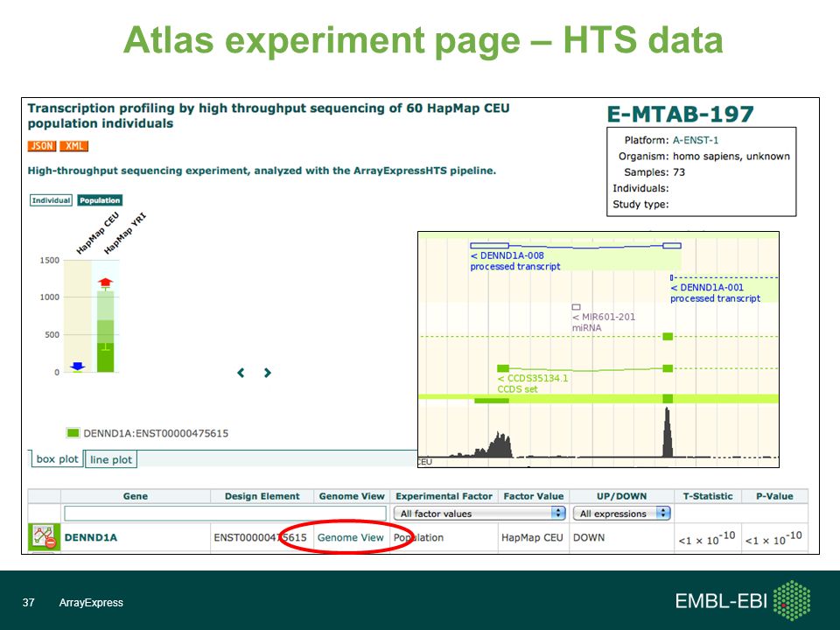Open the line plot tab
The width and height of the screenshot is (840, 630).
pyautogui.click(x=111, y=459)
